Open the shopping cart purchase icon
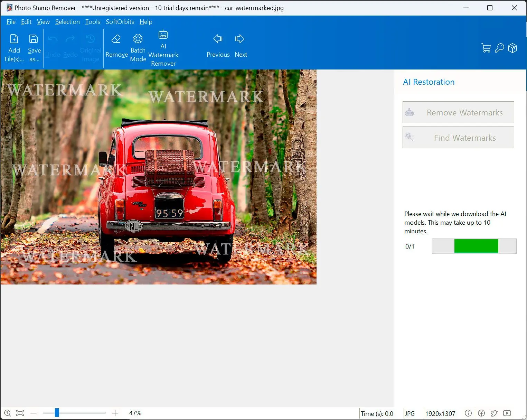 click(x=486, y=48)
